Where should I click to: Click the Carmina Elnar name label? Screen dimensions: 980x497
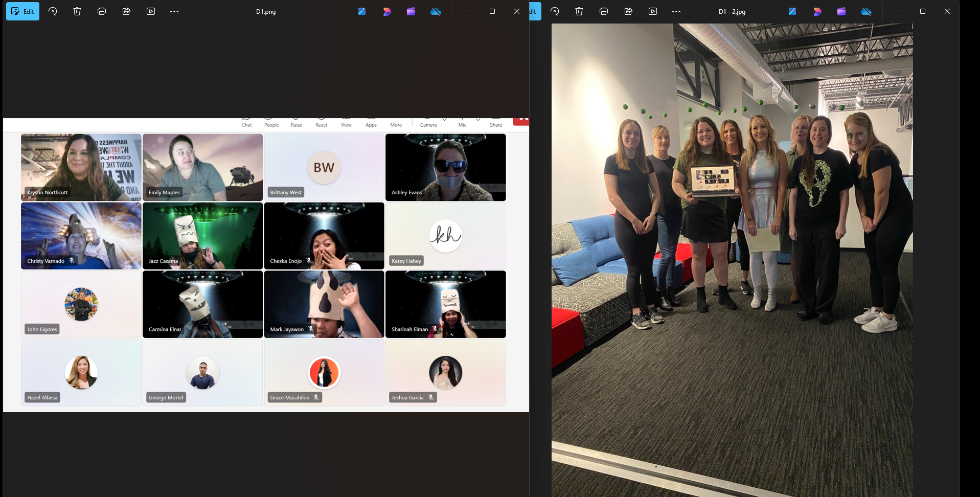(x=165, y=329)
